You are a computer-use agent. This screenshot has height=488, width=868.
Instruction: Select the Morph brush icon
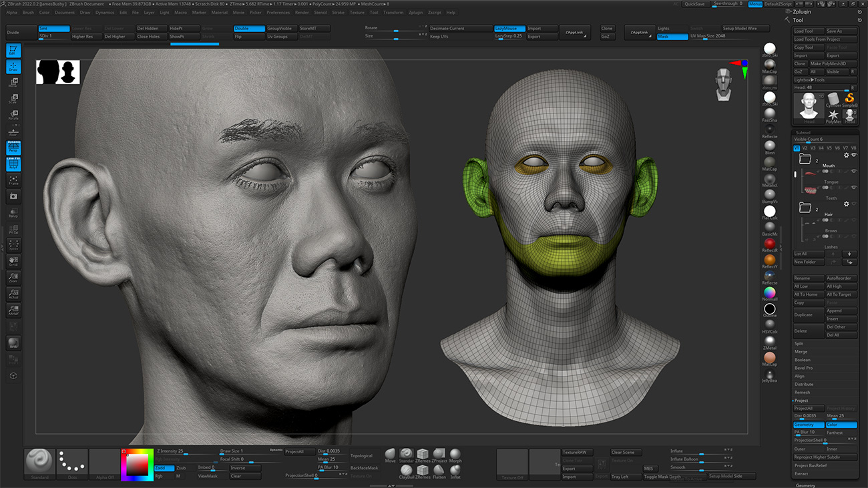pyautogui.click(x=455, y=454)
